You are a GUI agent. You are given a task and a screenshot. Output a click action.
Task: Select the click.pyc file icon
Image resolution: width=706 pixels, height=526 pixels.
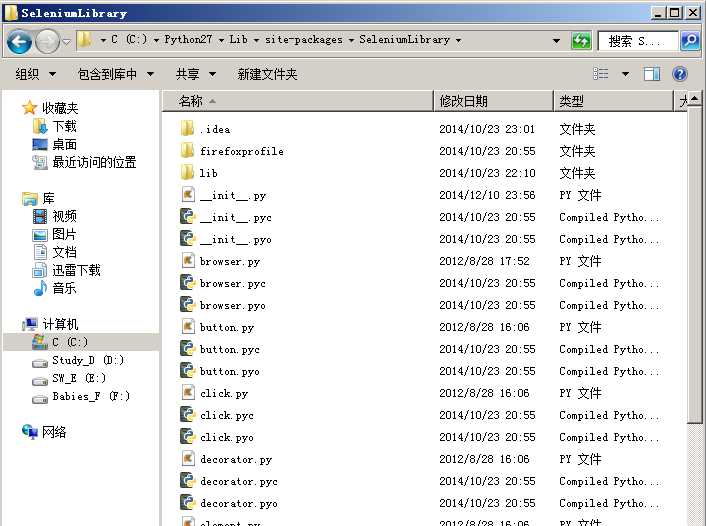point(187,415)
